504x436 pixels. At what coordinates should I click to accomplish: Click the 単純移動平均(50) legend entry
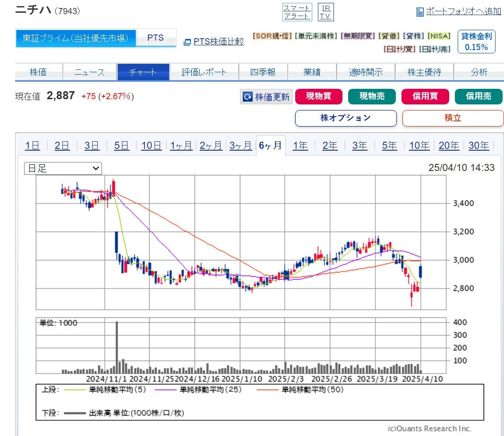point(300,390)
